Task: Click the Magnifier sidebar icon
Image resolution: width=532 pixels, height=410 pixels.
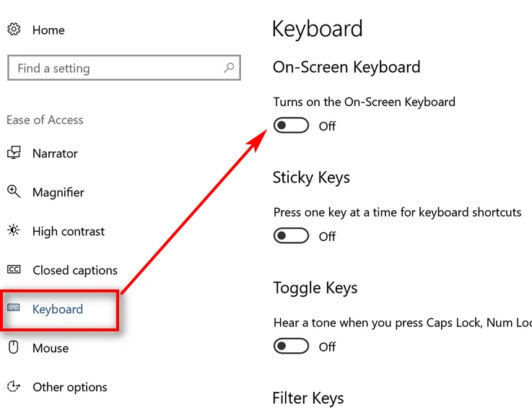Action: coord(14,192)
